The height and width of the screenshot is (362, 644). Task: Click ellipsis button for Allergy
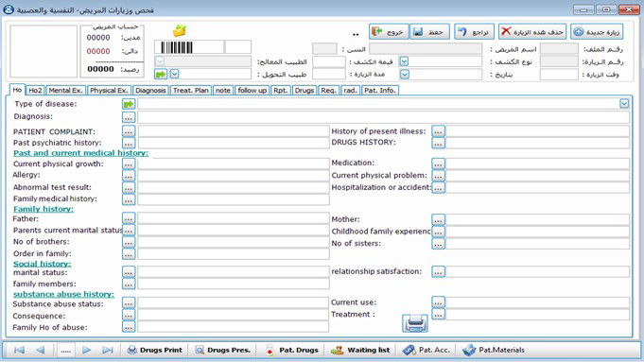coord(129,176)
